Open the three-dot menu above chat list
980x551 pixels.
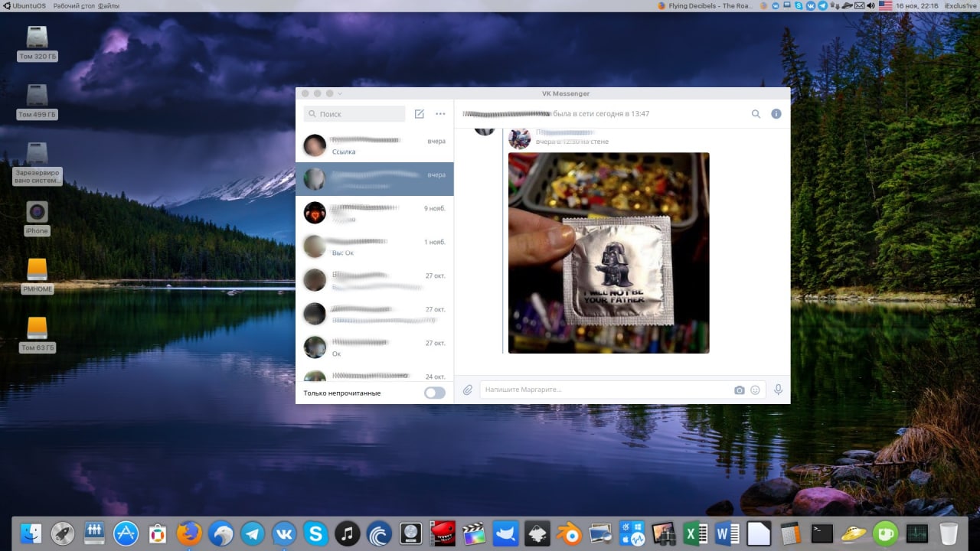tap(440, 114)
